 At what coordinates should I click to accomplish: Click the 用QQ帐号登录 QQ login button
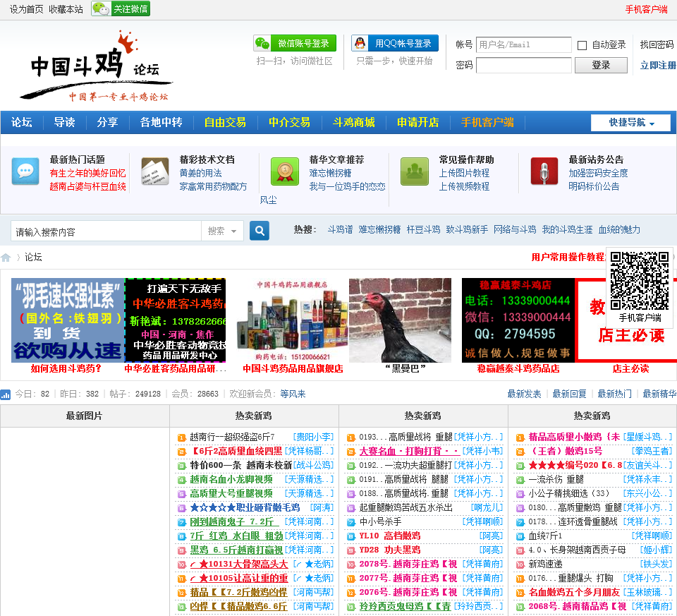[x=395, y=43]
